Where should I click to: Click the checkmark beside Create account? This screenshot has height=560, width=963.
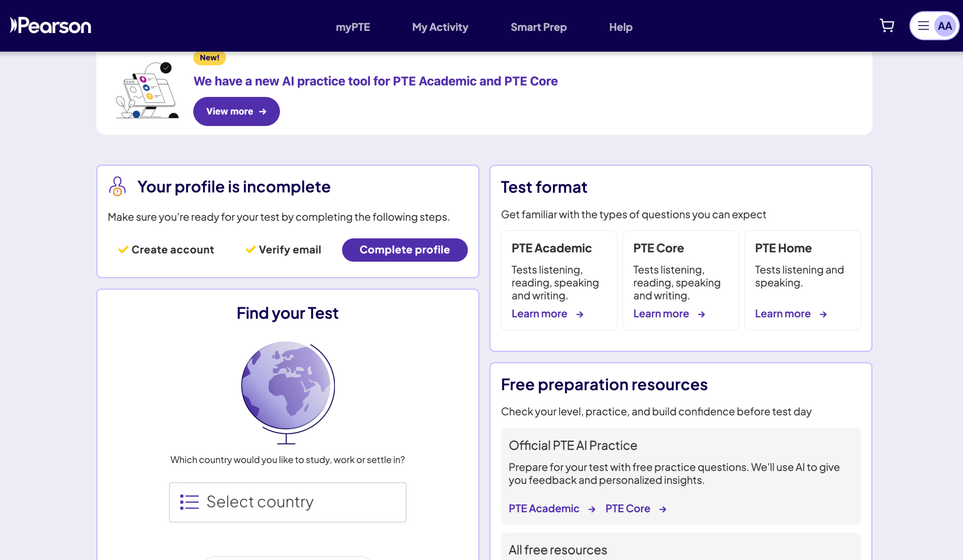click(x=123, y=250)
